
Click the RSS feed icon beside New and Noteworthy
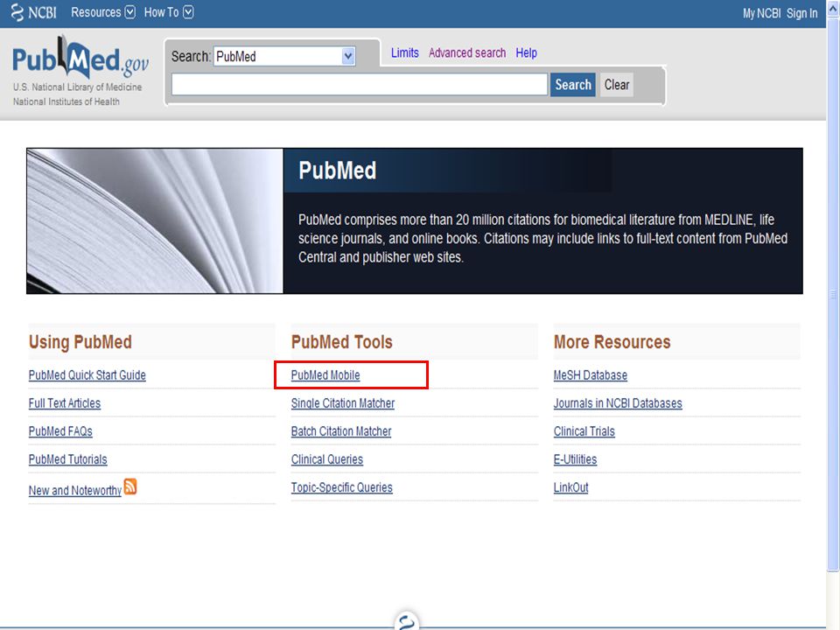tap(130, 486)
